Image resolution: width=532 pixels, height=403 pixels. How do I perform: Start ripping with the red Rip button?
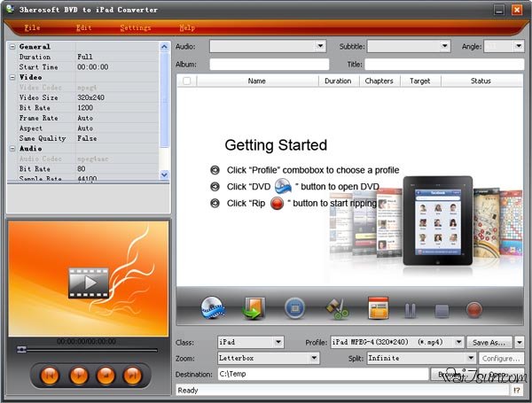point(474,310)
